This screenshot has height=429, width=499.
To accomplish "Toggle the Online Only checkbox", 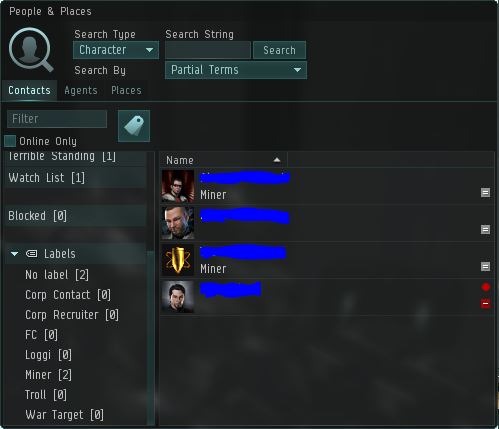I will pos(10,141).
